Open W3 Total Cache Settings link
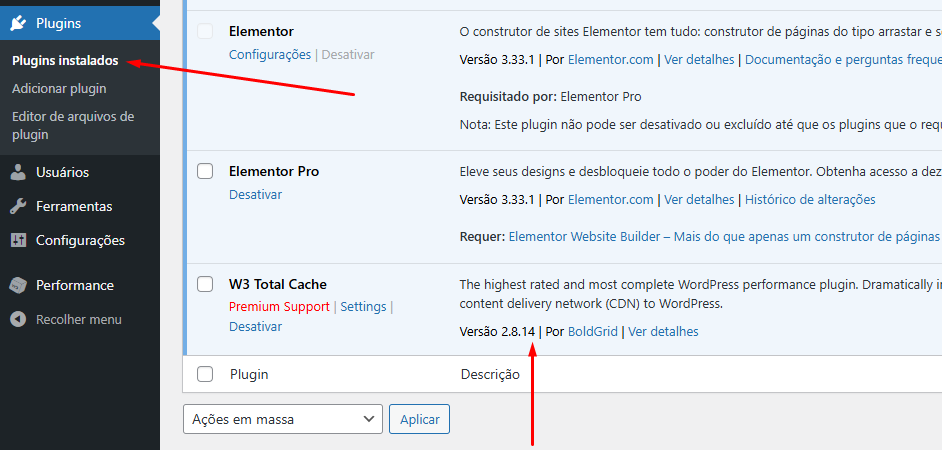 pos(363,307)
